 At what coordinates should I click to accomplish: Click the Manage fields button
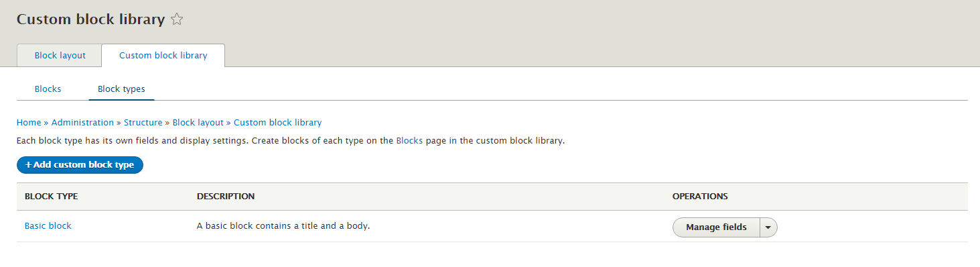[x=716, y=227]
